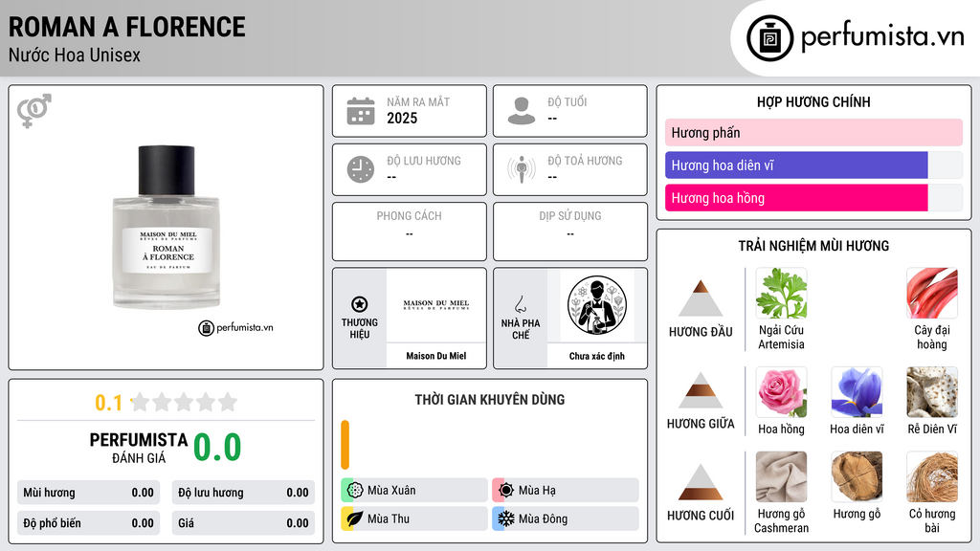Click the Mùi hương 0.00 score cell
The width and height of the screenshot is (980, 551).
(x=89, y=493)
